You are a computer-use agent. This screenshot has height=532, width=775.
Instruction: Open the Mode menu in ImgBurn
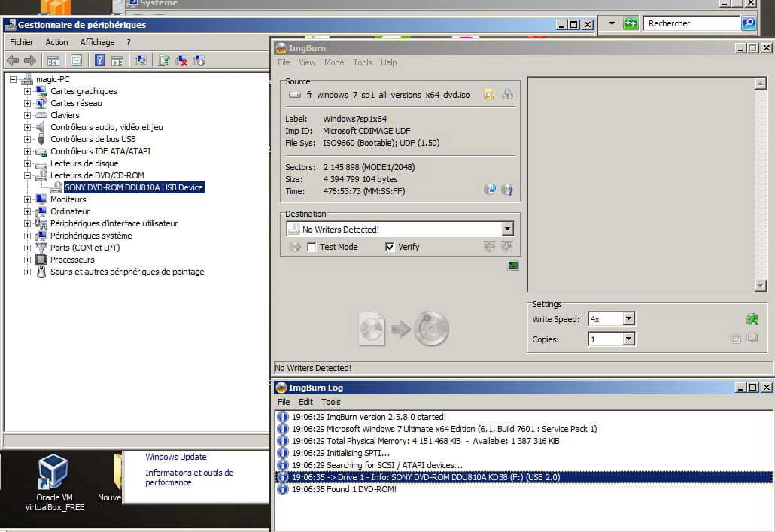(334, 62)
